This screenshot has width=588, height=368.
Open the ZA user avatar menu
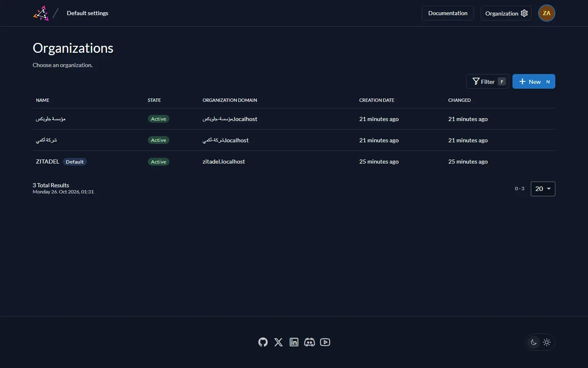[547, 13]
